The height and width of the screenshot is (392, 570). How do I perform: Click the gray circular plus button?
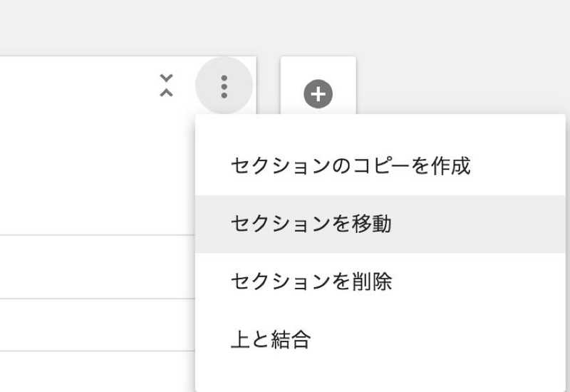(318, 94)
